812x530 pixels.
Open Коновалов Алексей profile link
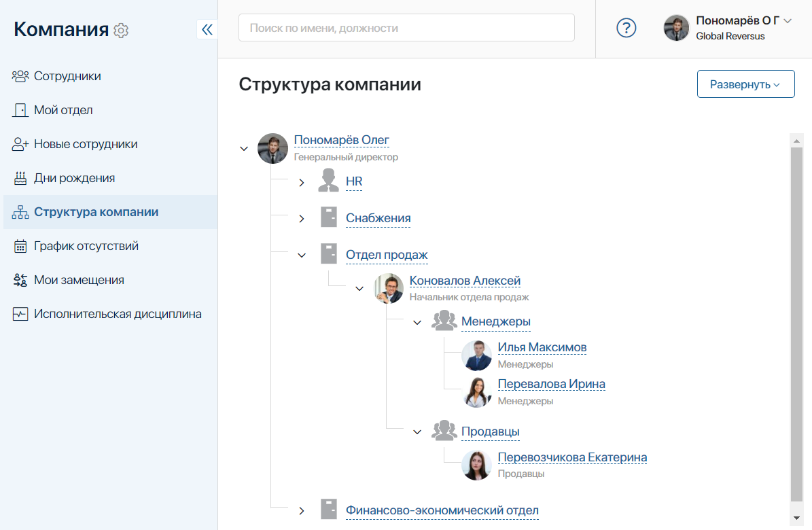(x=465, y=280)
